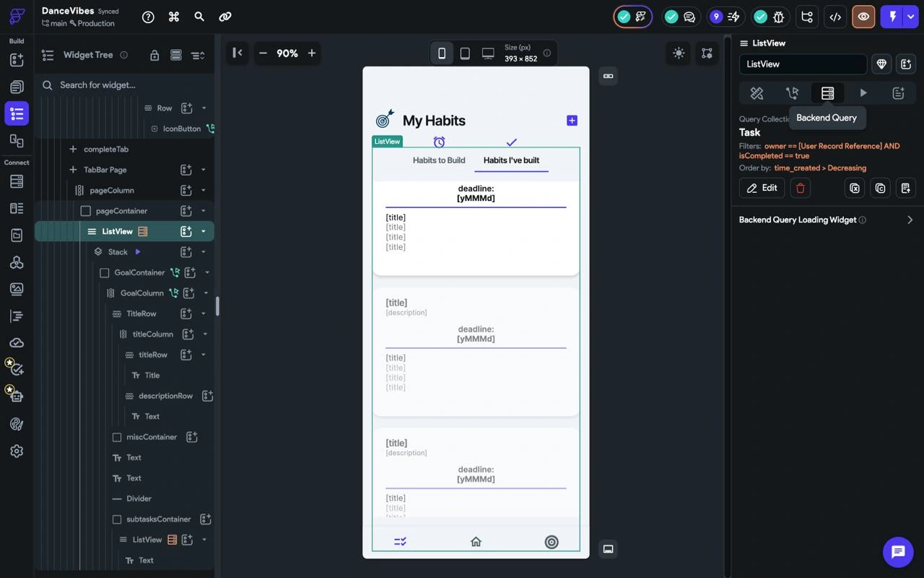924x578 pixels.
Task: Open the help question mark icon
Action: click(148, 17)
